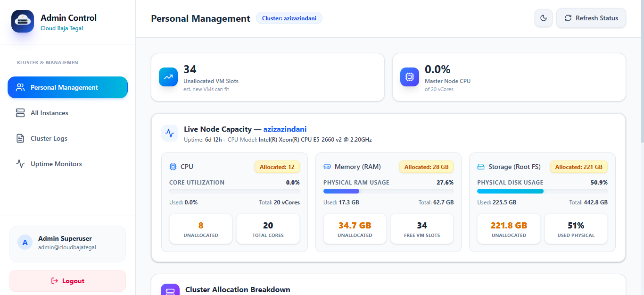The image size is (644, 295).
Task: Click the 27.6% RAM usage value
Action: (445, 182)
